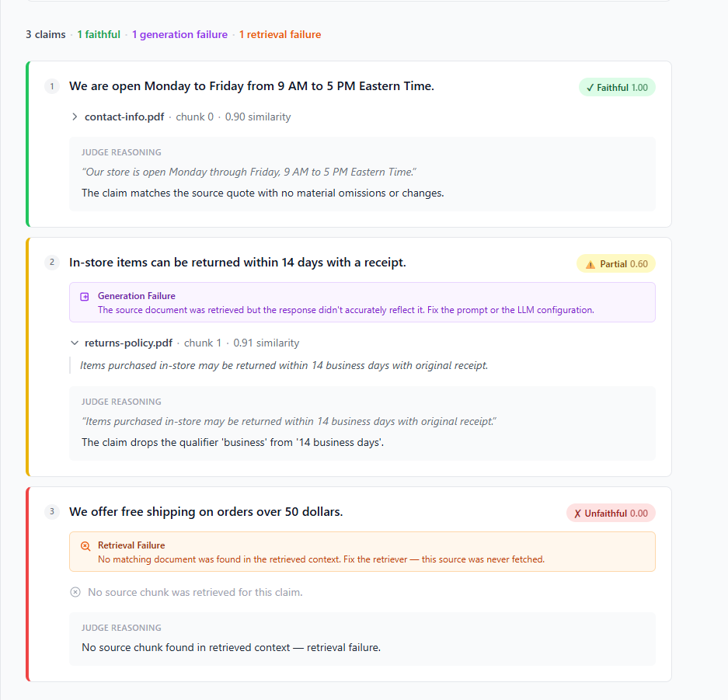Click the JUDGE REASONING label in claim 1
The width and height of the screenshot is (728, 700).
[122, 152]
